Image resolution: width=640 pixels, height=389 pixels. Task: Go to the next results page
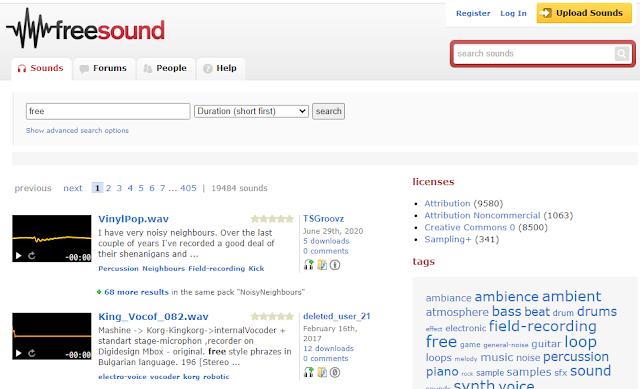[x=73, y=188]
